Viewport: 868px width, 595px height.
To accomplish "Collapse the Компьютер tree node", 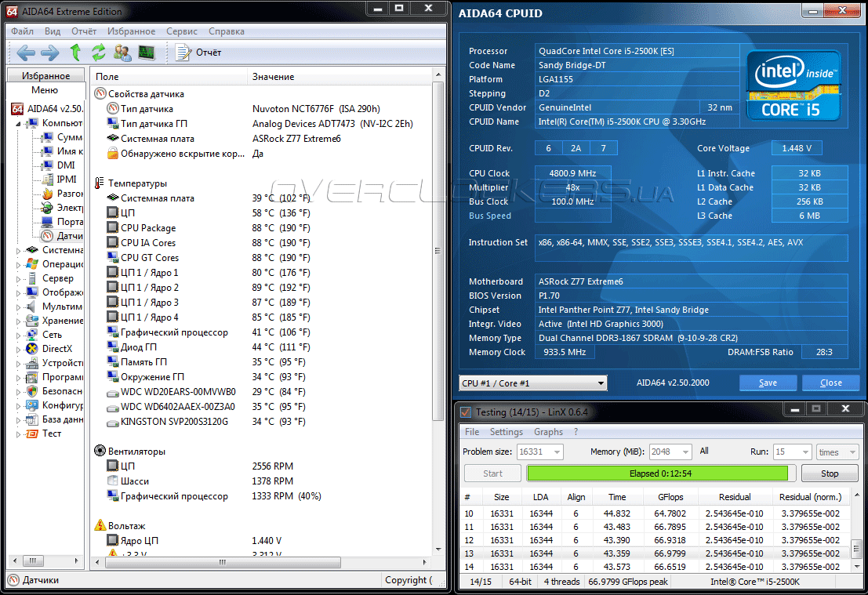I will click(19, 123).
